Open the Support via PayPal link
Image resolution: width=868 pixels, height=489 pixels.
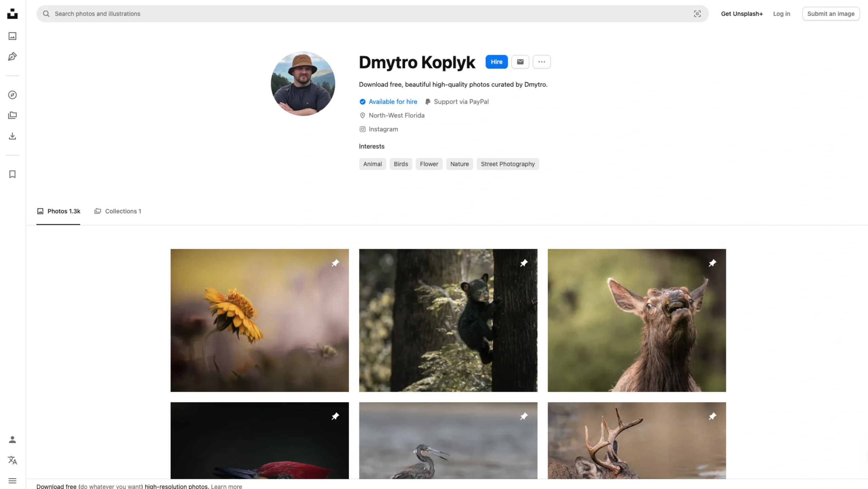pyautogui.click(x=457, y=101)
